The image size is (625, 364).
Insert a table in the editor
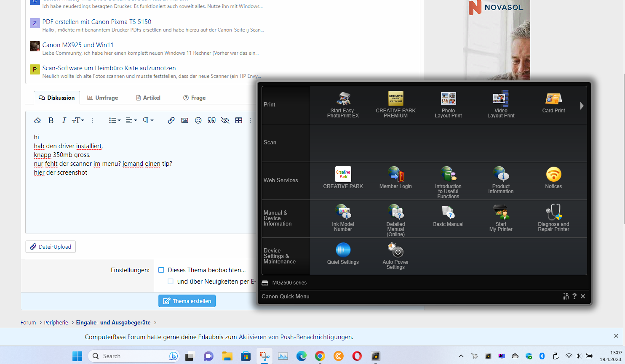[238, 120]
